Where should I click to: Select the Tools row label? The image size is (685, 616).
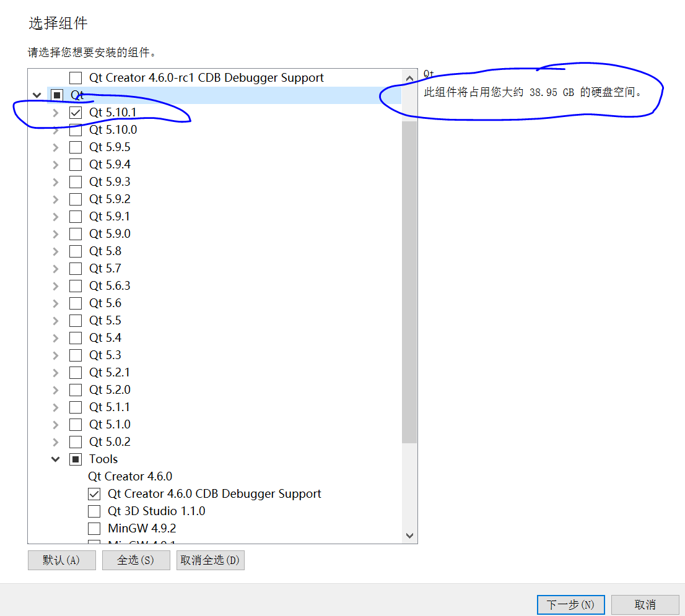click(103, 459)
